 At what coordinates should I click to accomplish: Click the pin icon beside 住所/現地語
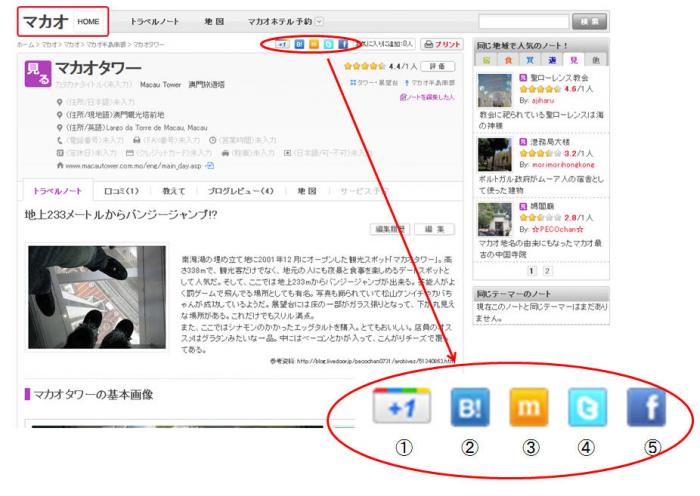59,115
